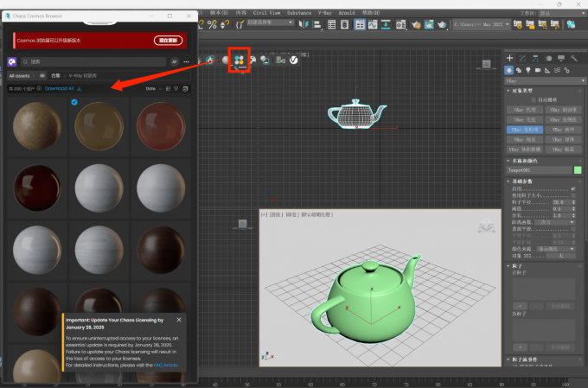Select the Space Warps category icon

point(557,70)
